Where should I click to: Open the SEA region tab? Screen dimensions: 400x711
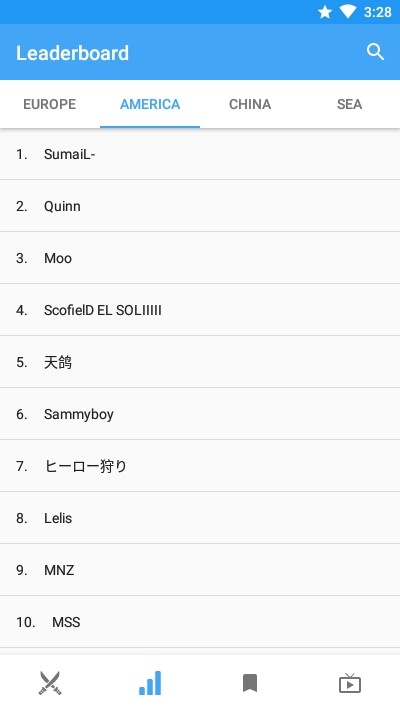350,104
